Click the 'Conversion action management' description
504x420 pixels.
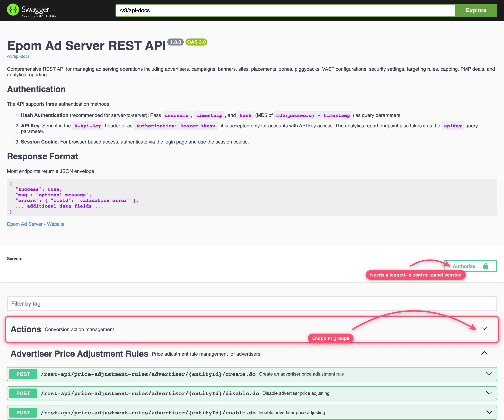click(x=79, y=329)
